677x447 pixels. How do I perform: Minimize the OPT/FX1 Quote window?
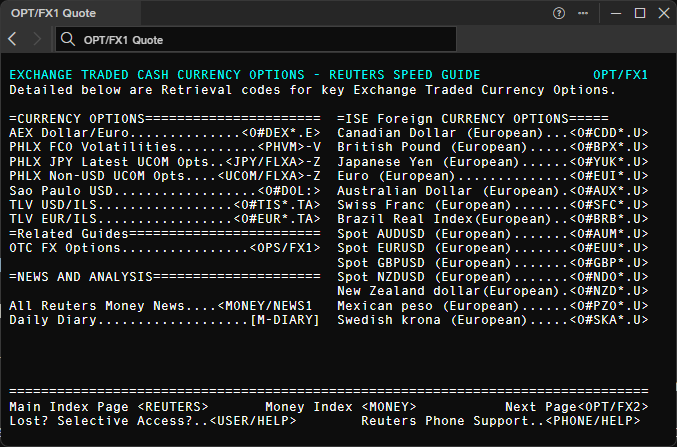tap(616, 13)
